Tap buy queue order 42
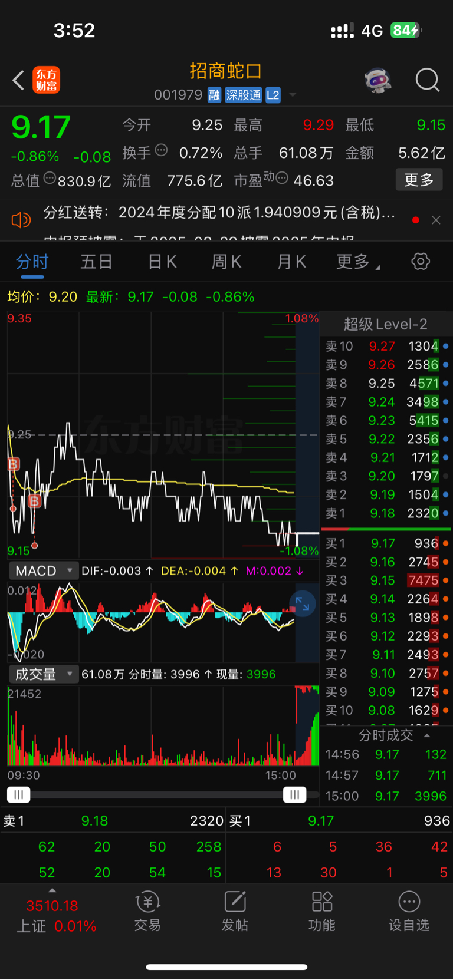 pyautogui.click(x=439, y=847)
